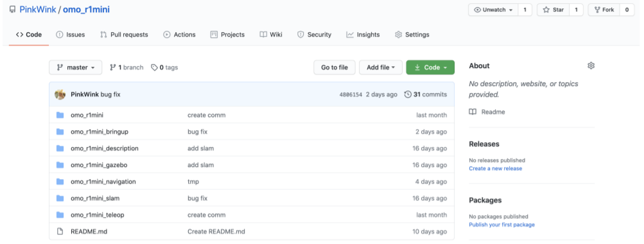The height and width of the screenshot is (244, 644).
Task: Click the folder icon for omo_r1mini_navigation
Action: coord(60,182)
